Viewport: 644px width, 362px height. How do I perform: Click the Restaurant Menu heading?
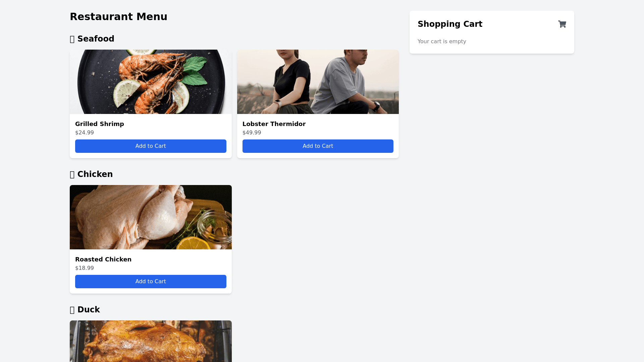pos(118,17)
